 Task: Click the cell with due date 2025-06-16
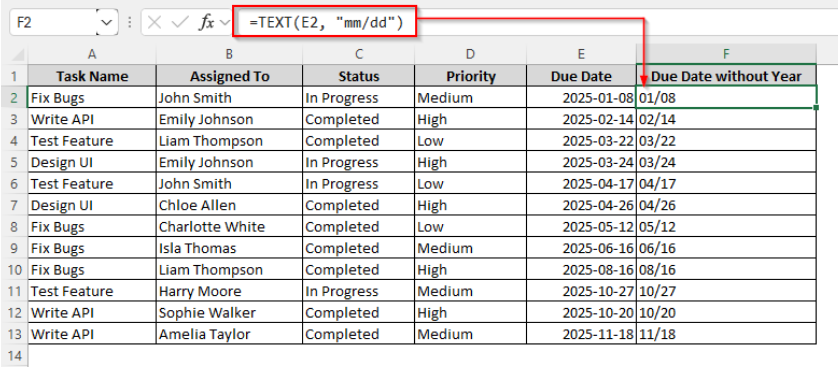coord(581,248)
